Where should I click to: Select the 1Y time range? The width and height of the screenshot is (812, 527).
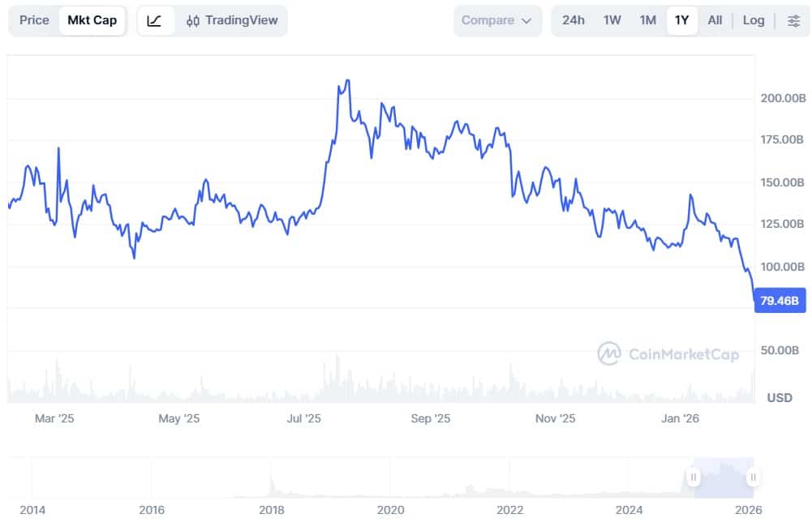(x=681, y=20)
